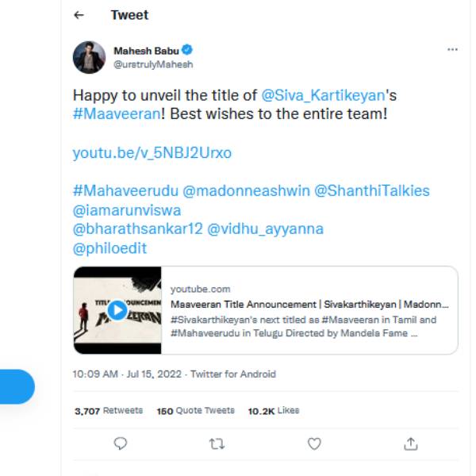Open Mahesh Babu's profile avatar
Screen dimensions: 476x476
[89, 57]
